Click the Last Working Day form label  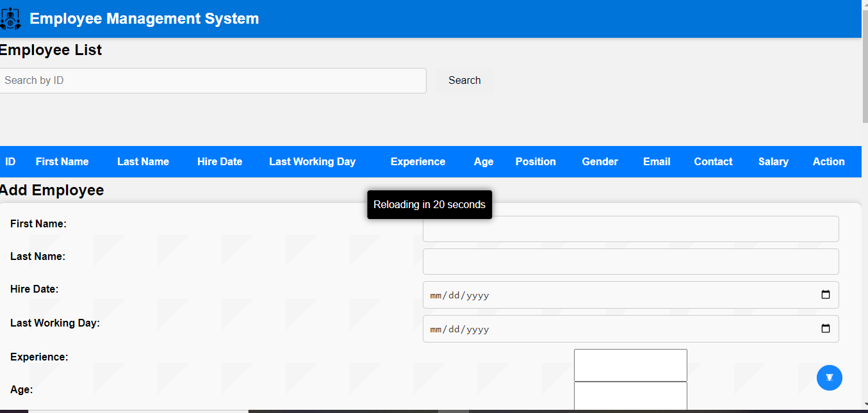(x=55, y=323)
